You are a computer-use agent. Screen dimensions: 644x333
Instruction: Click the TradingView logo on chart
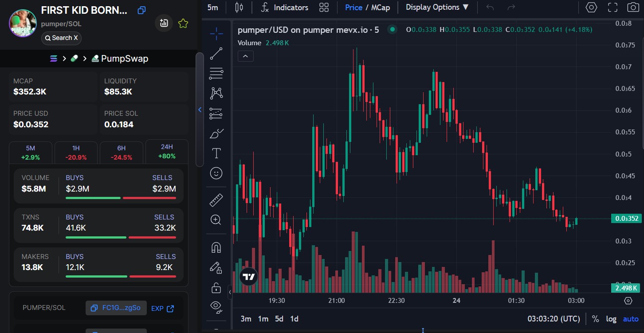click(x=249, y=277)
